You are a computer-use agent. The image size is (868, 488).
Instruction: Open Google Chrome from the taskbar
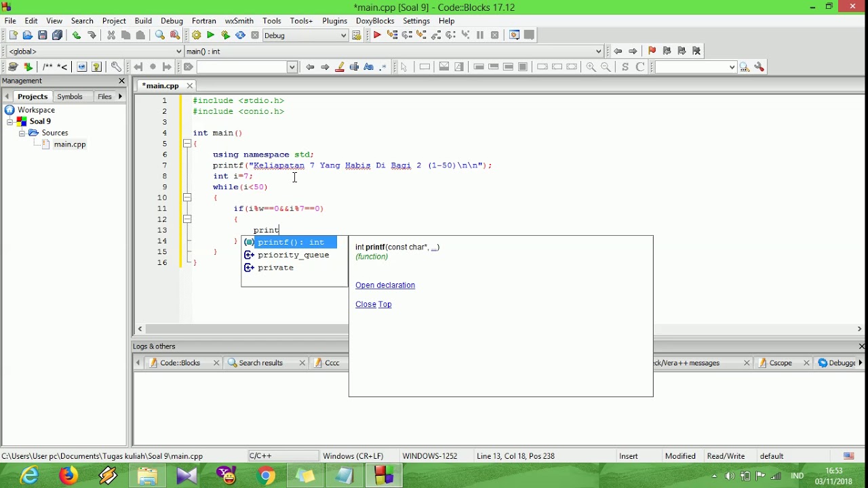coord(266,476)
